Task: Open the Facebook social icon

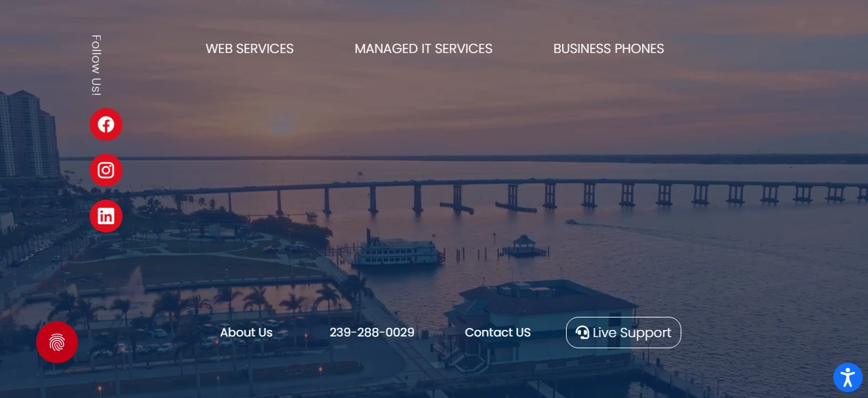Action: pos(106,124)
